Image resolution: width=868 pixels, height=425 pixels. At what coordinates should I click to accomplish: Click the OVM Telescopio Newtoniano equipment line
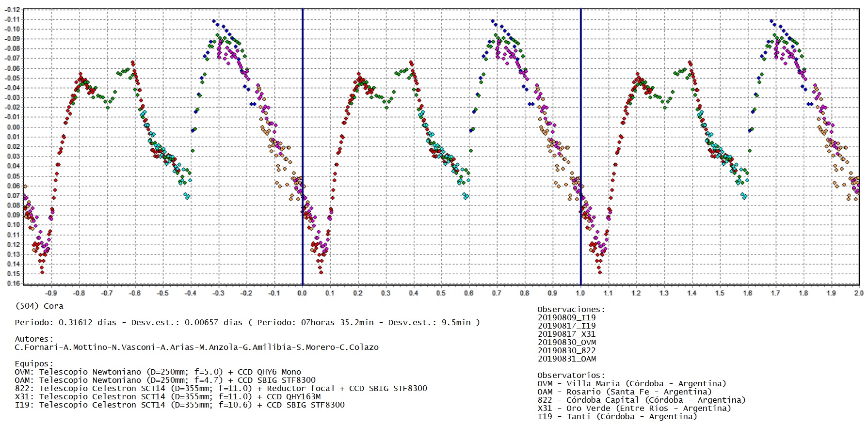[158, 372]
